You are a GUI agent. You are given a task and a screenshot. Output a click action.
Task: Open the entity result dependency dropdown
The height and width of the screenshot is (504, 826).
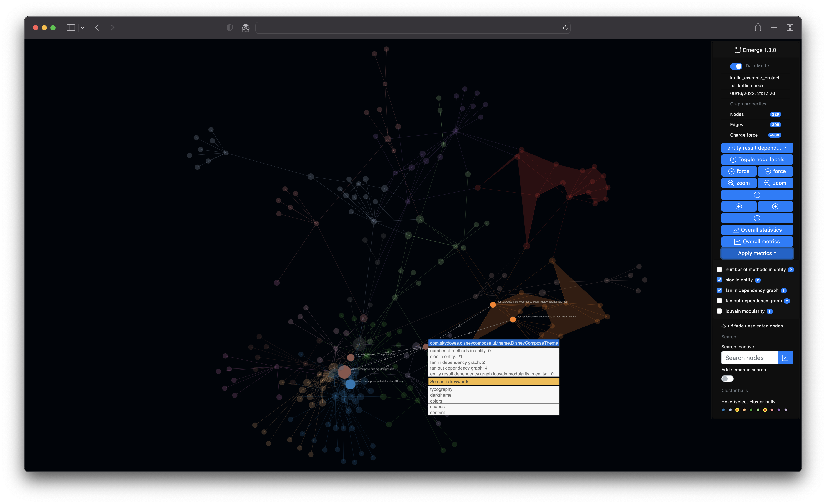[757, 147]
